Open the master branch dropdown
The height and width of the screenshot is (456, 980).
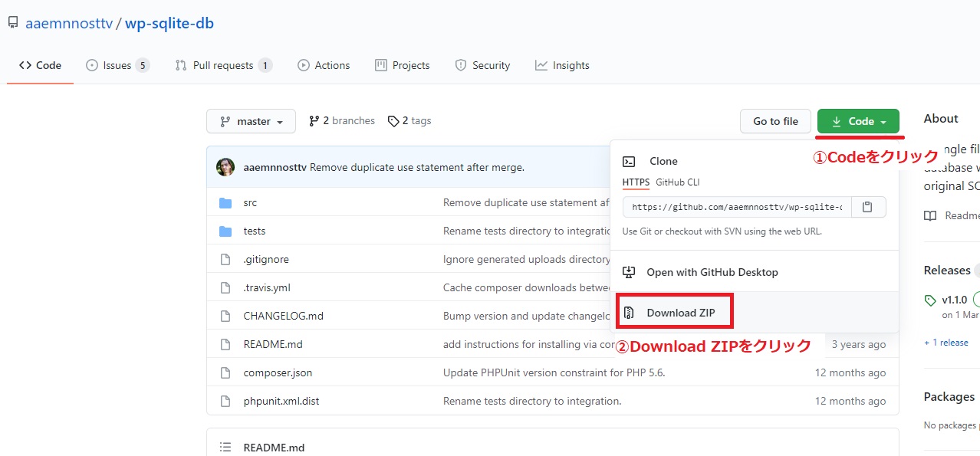point(251,121)
